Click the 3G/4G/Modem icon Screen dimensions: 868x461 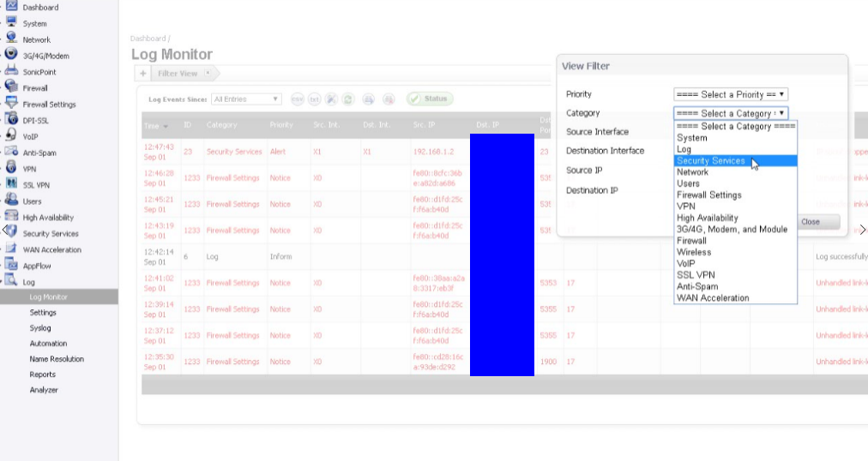coord(11,54)
